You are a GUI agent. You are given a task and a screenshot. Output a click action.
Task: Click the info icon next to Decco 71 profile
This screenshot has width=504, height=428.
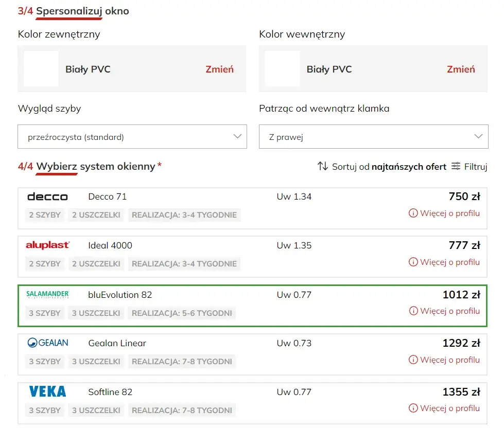(413, 213)
